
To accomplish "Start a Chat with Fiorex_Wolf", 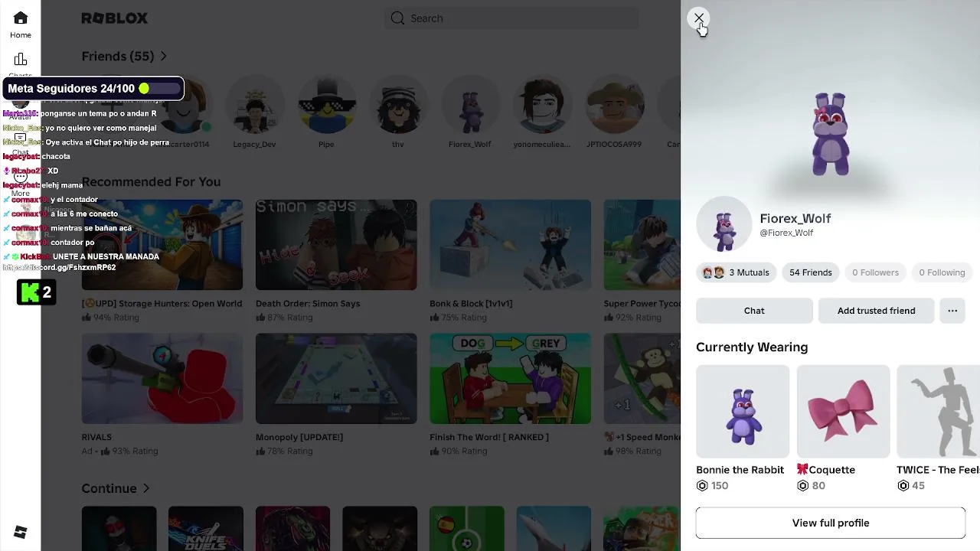I will pos(754,311).
